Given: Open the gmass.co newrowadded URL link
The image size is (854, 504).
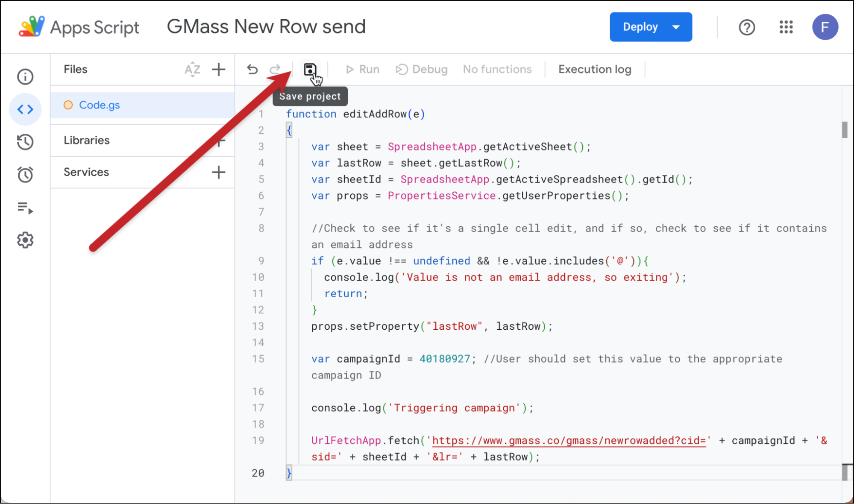Looking at the screenshot, I should pos(569,440).
